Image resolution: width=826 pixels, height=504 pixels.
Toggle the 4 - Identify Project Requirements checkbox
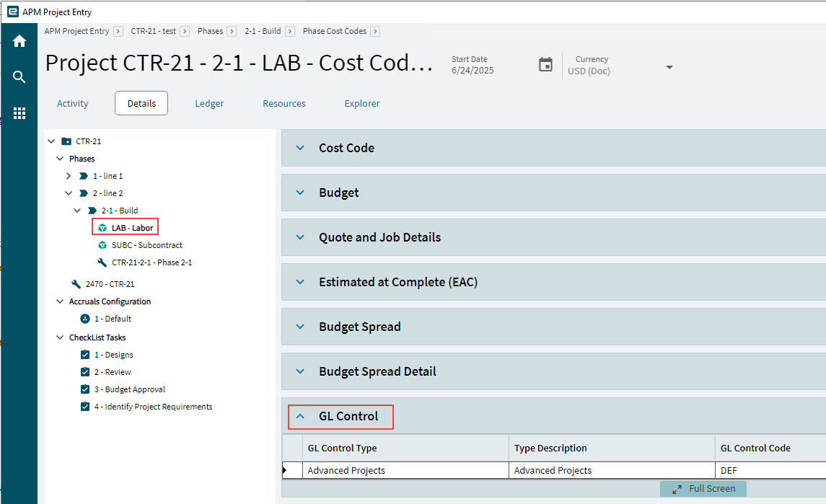[85, 407]
